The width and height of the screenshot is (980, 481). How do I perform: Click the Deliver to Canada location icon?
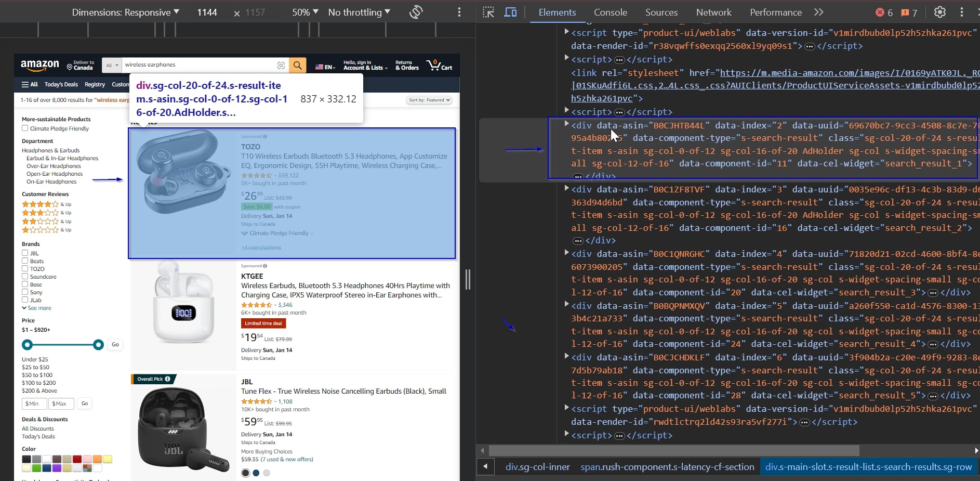pyautogui.click(x=70, y=67)
